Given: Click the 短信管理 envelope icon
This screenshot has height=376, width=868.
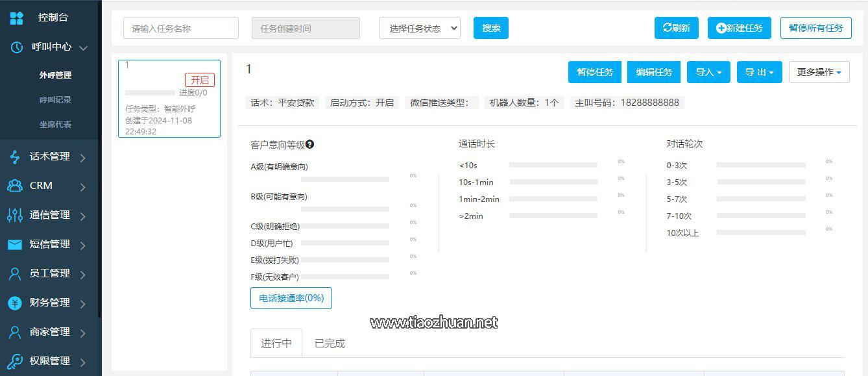Looking at the screenshot, I should coord(14,244).
